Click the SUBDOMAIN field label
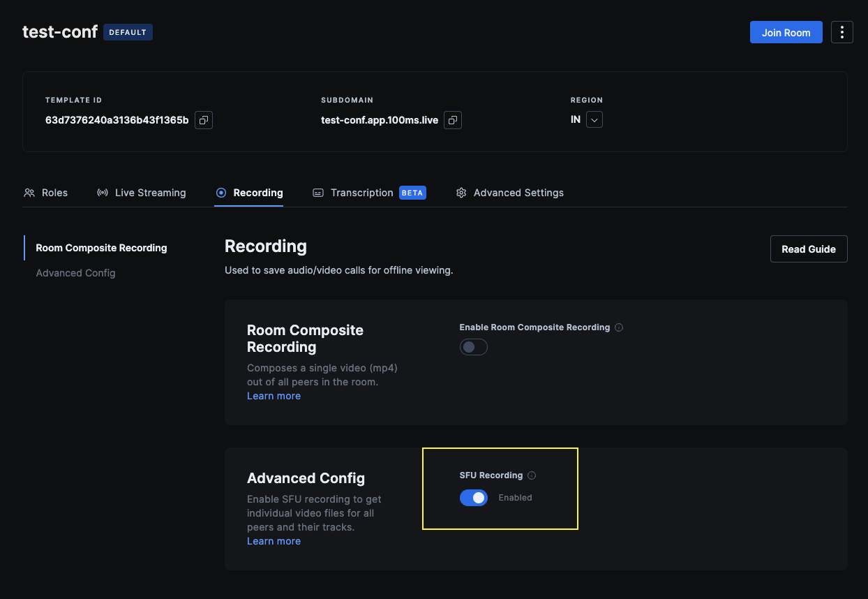 coord(347,101)
